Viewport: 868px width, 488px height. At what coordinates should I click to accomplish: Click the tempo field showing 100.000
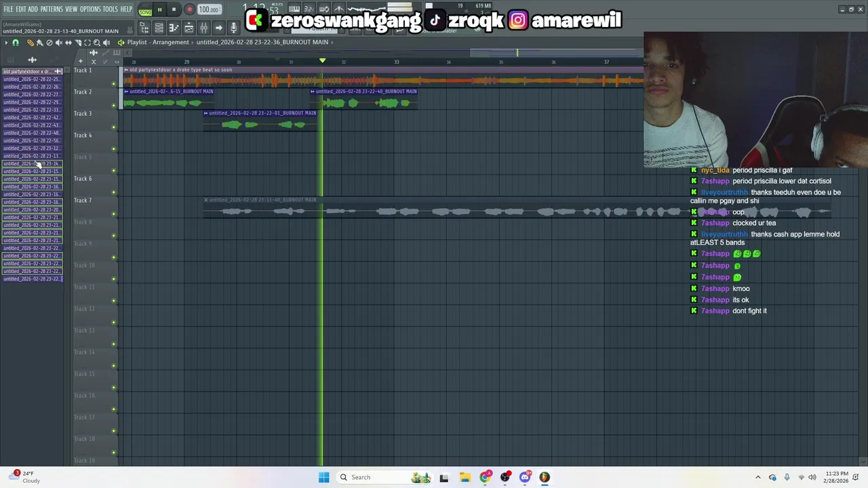click(x=210, y=9)
